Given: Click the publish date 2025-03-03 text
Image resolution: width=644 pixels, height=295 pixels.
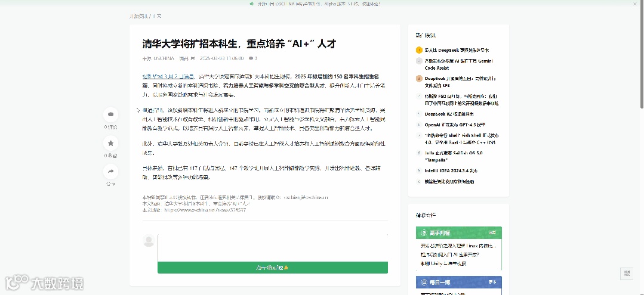Looking at the screenshot, I should point(221,58).
